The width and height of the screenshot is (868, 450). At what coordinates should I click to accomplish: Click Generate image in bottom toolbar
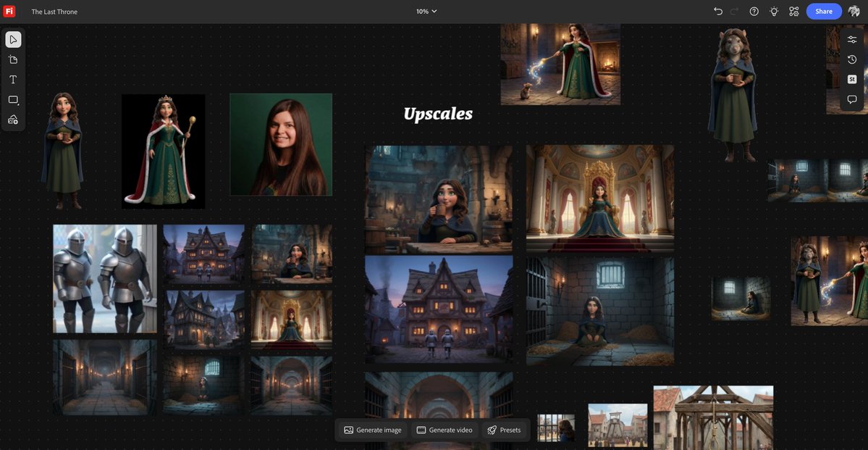point(372,429)
